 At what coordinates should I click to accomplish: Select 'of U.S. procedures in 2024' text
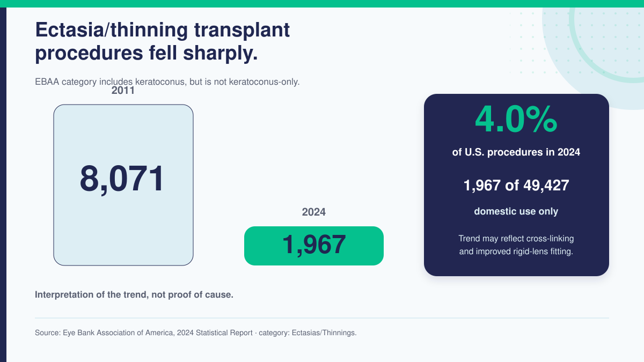coord(516,152)
